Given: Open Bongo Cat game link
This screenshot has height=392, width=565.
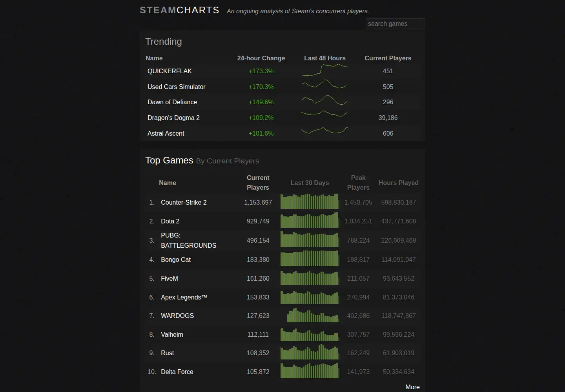Looking at the screenshot, I should click(x=176, y=260).
